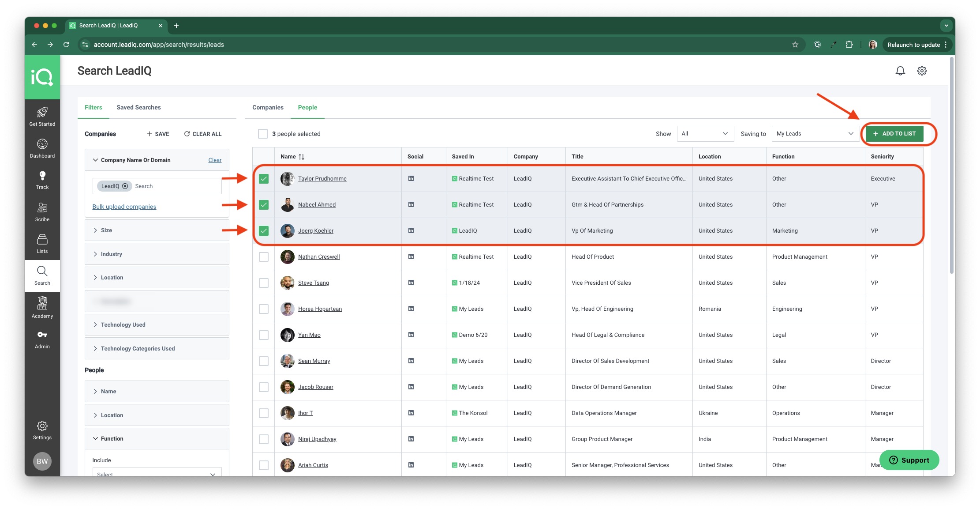
Task: Switch to the Companies results tab
Action: (268, 107)
